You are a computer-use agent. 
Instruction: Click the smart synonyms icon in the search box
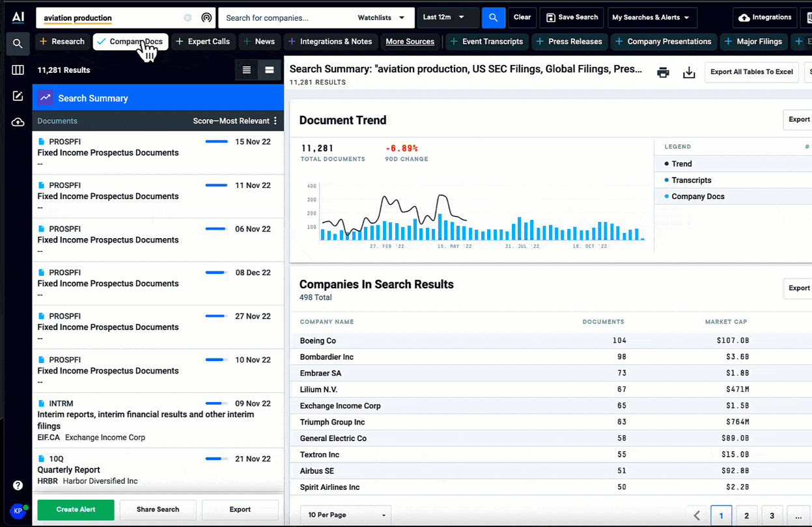(206, 18)
